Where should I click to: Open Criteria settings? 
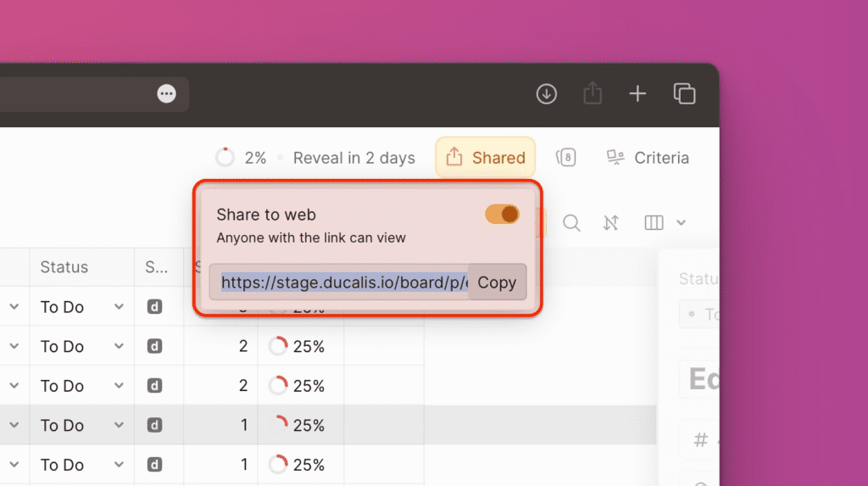[647, 158]
